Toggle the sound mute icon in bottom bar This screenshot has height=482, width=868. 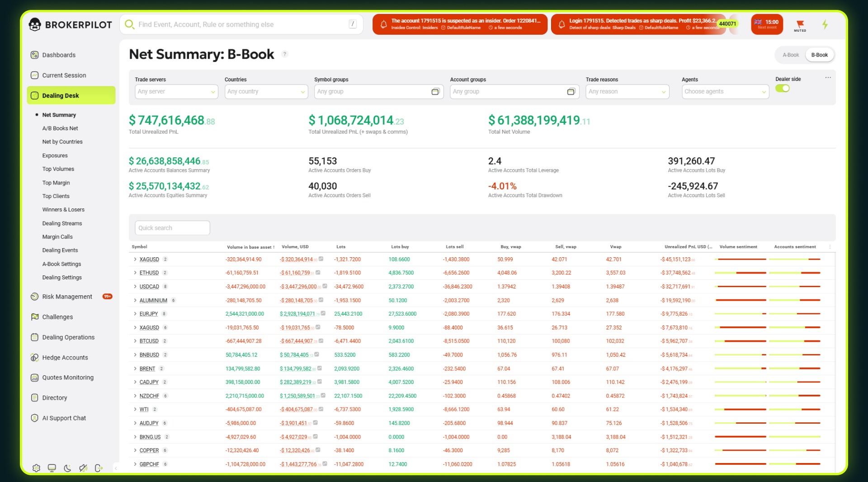pyautogui.click(x=83, y=468)
